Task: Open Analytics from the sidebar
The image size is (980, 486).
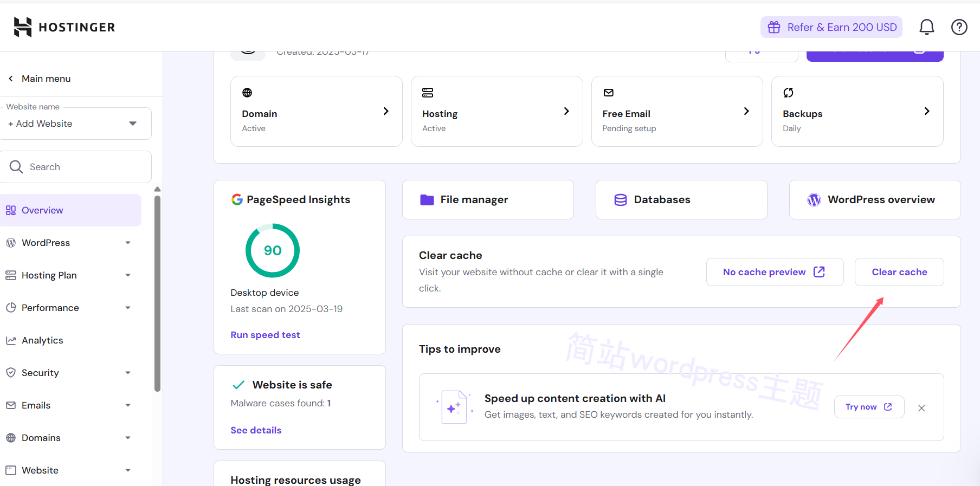Action: coord(42,340)
